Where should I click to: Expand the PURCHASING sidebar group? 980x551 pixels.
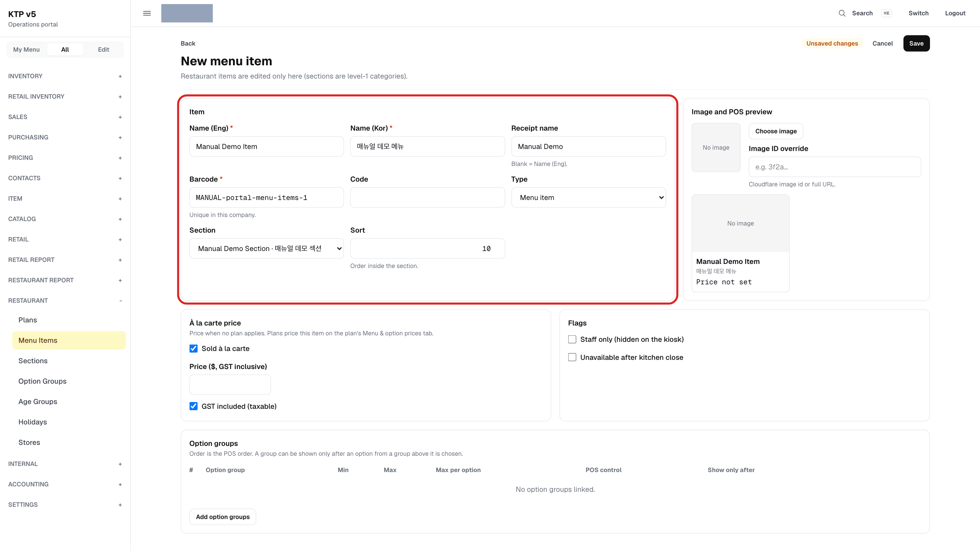point(65,137)
